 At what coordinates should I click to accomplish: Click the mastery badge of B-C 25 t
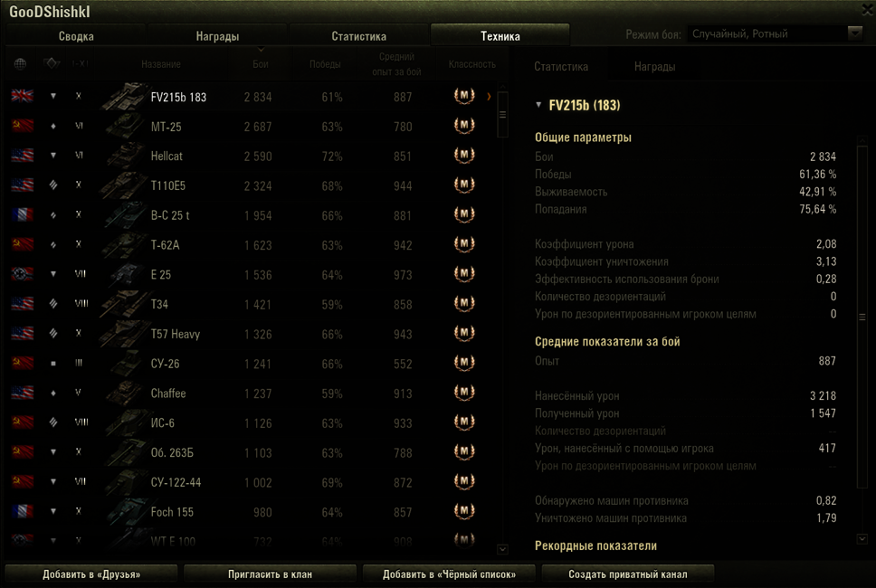464,214
